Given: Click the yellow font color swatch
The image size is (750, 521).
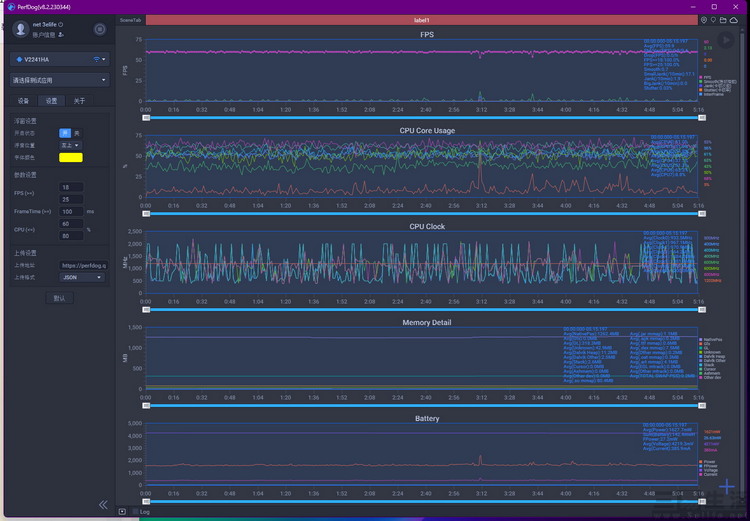Looking at the screenshot, I should (71, 157).
